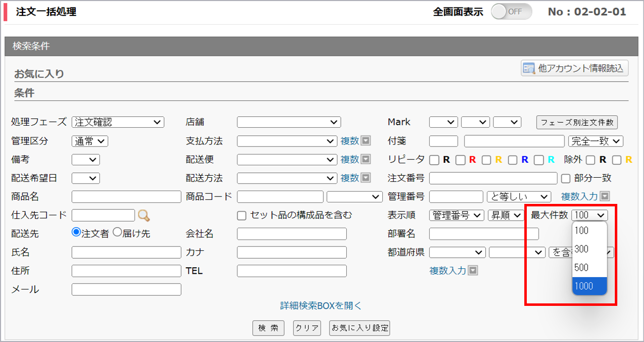Select the 注文者 radio button
644x342 pixels.
[76, 232]
